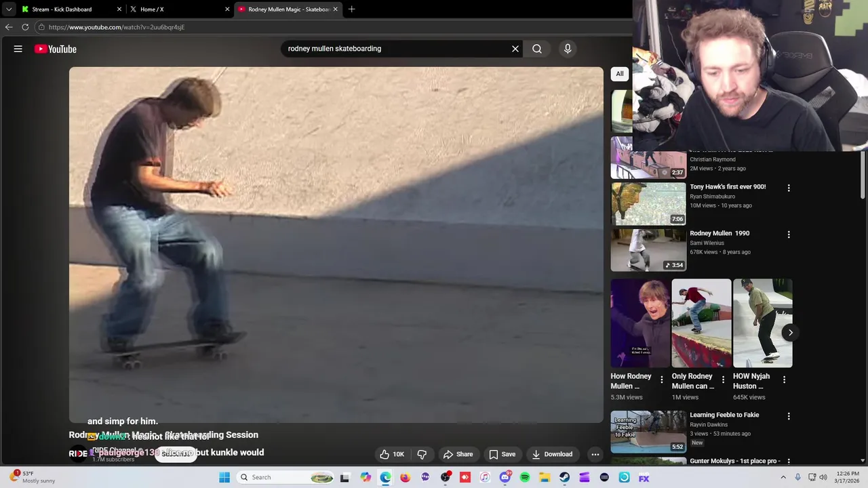
Task: Close the Home / X tab
Action: click(x=227, y=9)
